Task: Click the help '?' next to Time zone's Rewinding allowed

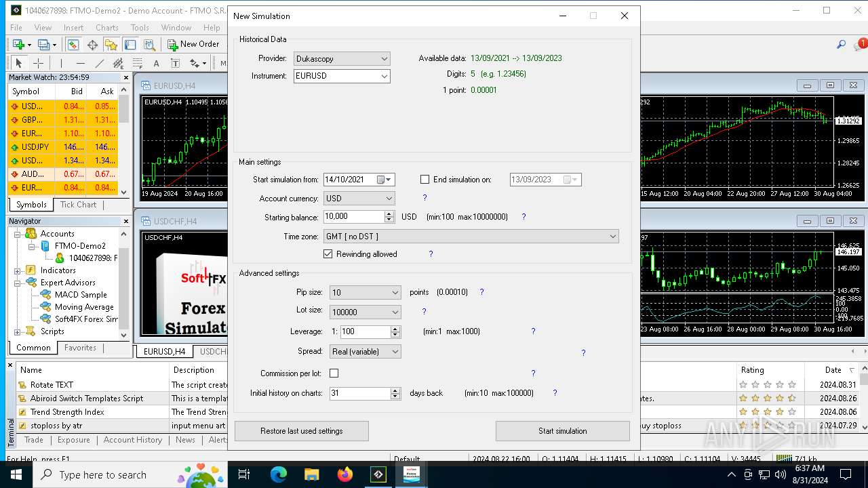Action: (431, 254)
